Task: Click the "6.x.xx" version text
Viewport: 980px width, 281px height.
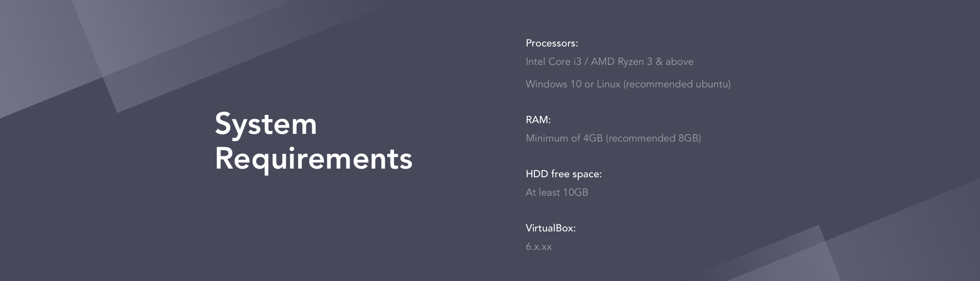Action: 538,247
